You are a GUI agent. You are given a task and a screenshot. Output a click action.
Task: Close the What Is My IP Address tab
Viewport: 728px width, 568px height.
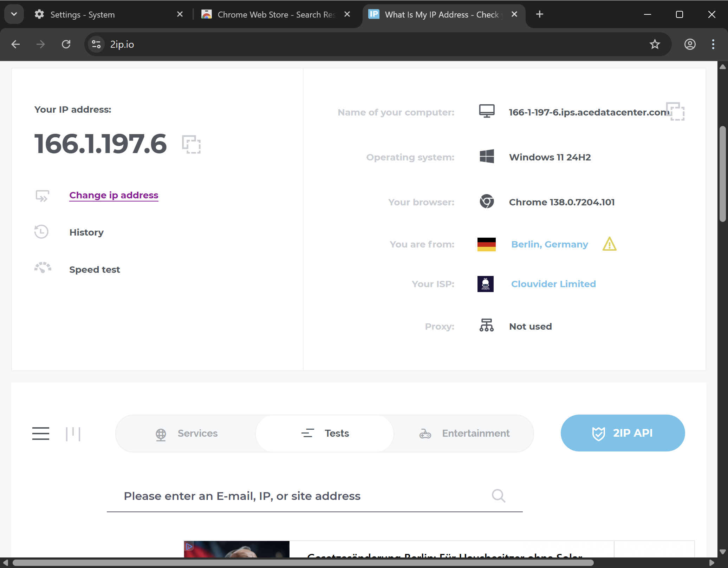pos(514,14)
